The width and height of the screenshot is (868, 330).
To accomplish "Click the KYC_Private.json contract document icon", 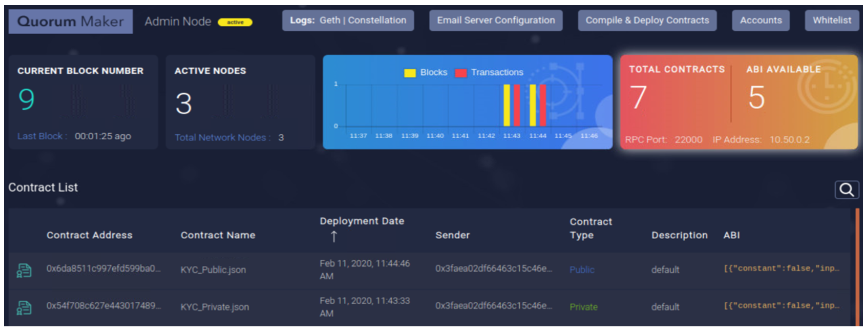I will (24, 307).
